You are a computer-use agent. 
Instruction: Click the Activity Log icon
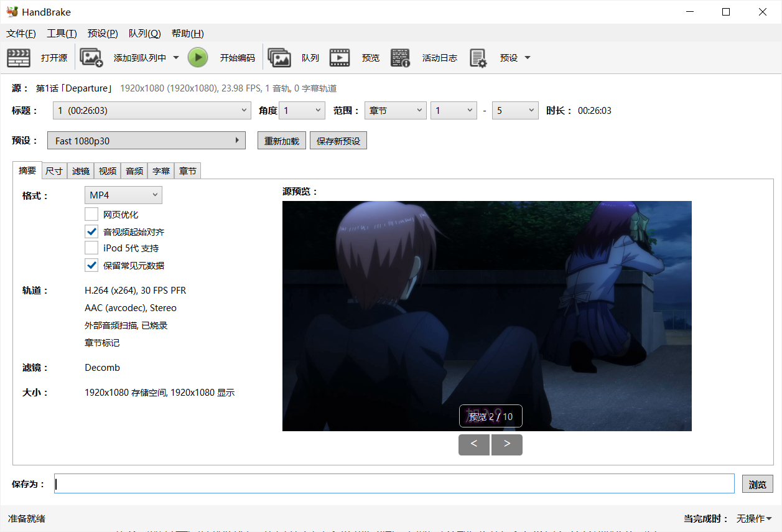click(400, 58)
